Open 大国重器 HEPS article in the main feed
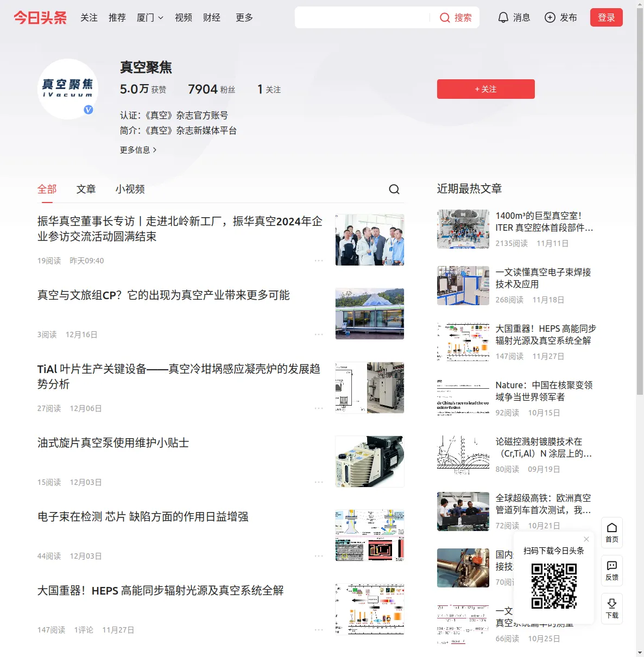The image size is (644, 657). coord(161,591)
